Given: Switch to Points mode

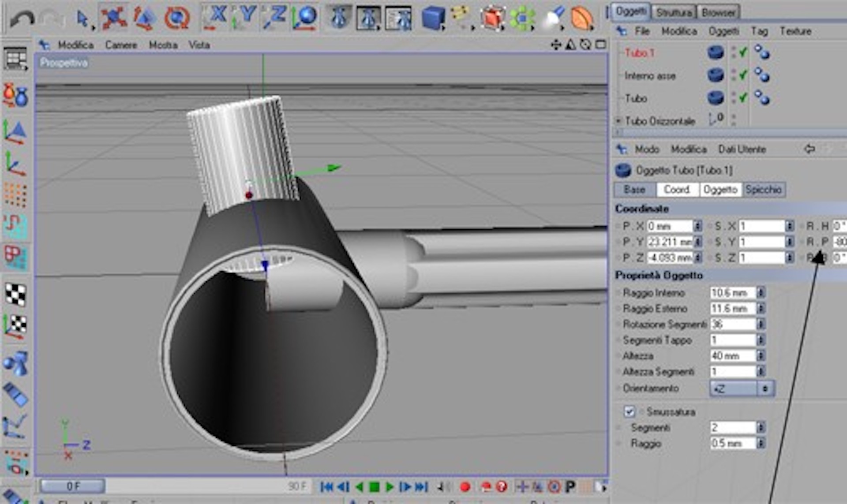Looking at the screenshot, I should click(x=15, y=194).
